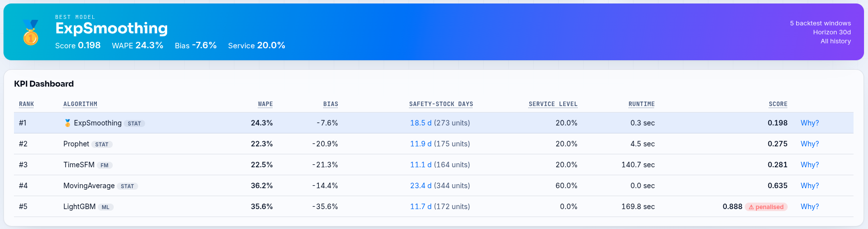Click the 11.1 d safety-stock value for TimeSFM
The image size is (868, 229).
coord(421,165)
